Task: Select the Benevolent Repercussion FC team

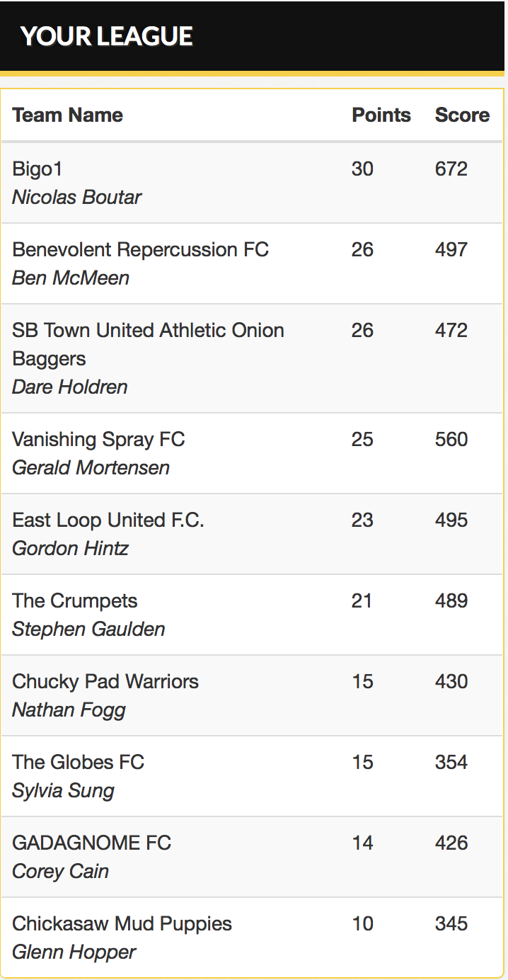Action: click(x=140, y=249)
